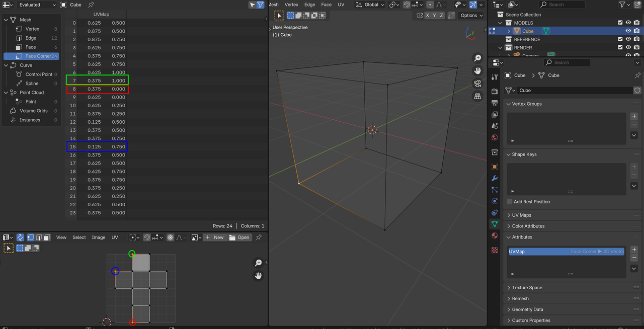644x329 pixels.
Task: Add a new vertex group
Action: tap(634, 116)
